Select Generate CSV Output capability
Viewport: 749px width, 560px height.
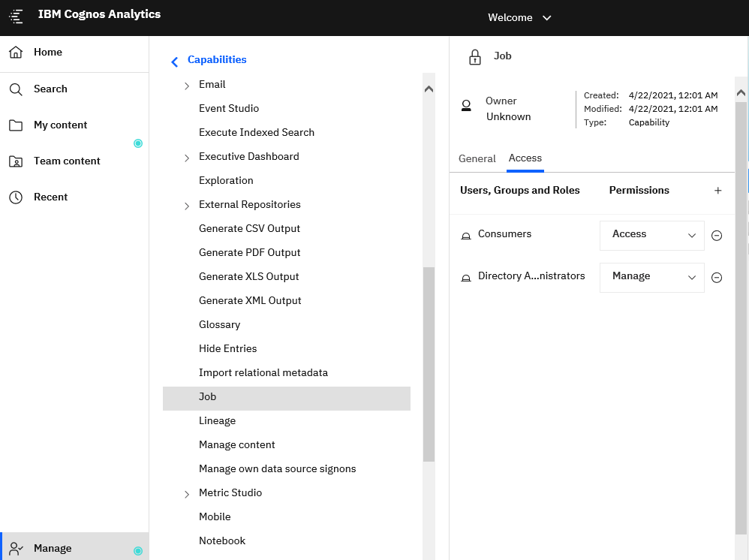pos(249,228)
